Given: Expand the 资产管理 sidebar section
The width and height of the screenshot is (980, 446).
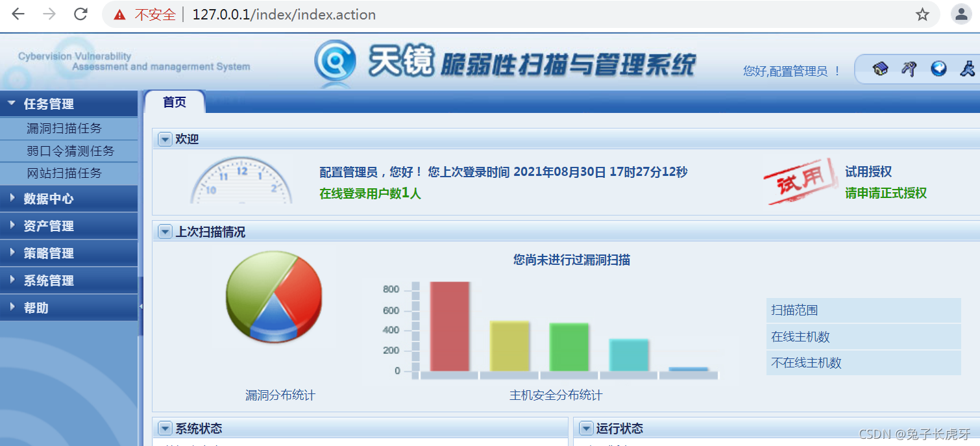Looking at the screenshot, I should coord(69,226).
